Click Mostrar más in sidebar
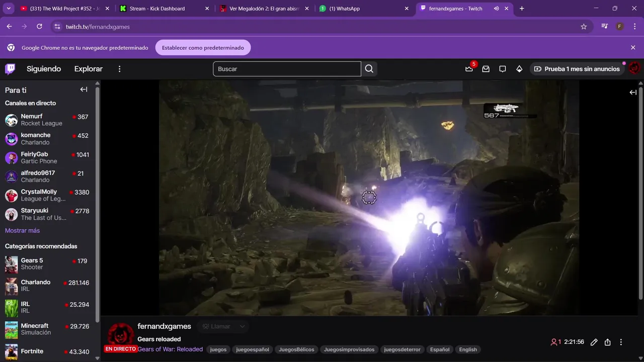Image resolution: width=644 pixels, height=362 pixels. coord(22,230)
